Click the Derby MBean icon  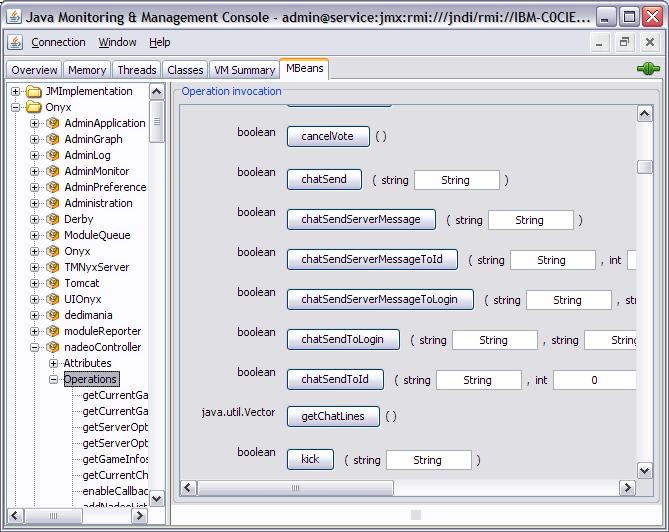[52, 219]
